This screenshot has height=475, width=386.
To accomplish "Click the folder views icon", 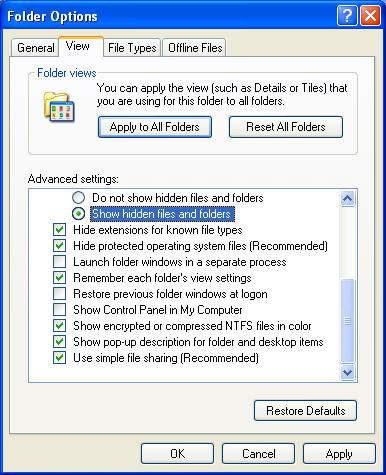I will [59, 107].
